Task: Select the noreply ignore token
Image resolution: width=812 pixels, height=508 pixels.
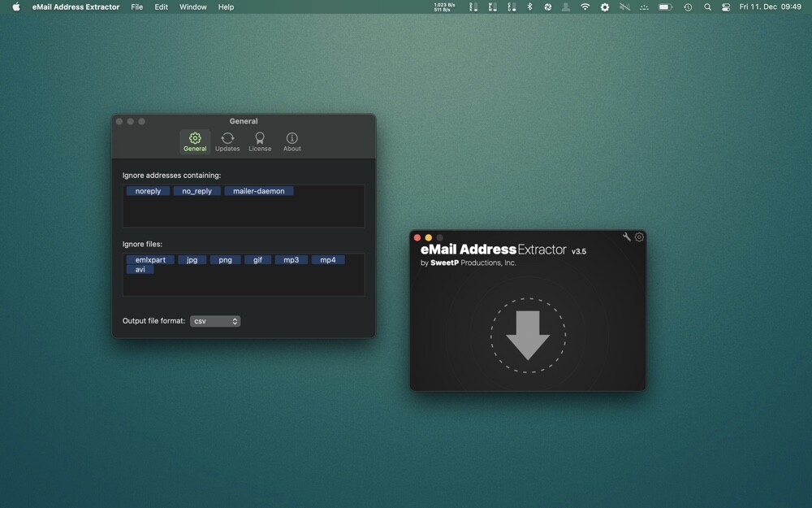Action: [x=148, y=191]
